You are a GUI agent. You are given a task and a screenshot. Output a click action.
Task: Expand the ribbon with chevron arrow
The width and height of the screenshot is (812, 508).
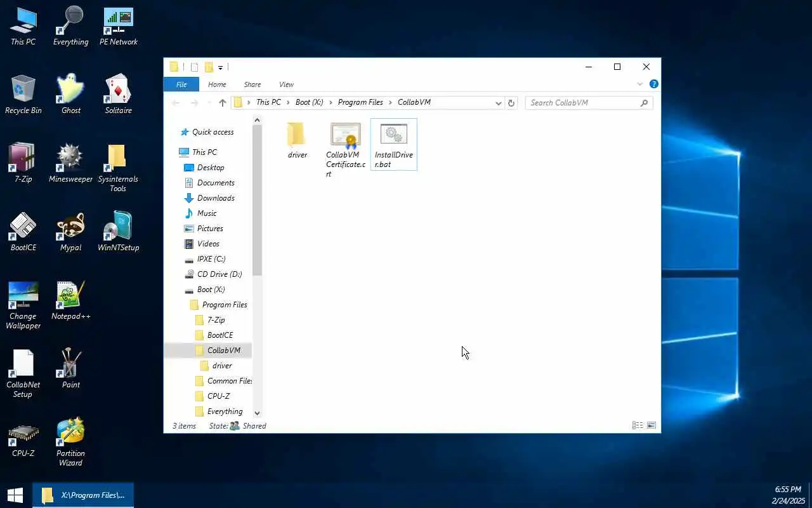639,84
